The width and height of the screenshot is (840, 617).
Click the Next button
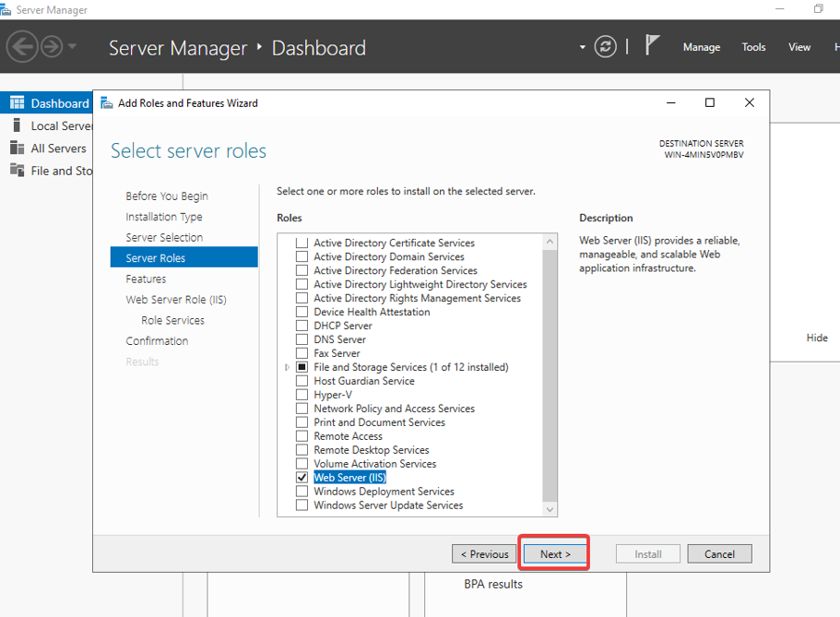coord(555,554)
